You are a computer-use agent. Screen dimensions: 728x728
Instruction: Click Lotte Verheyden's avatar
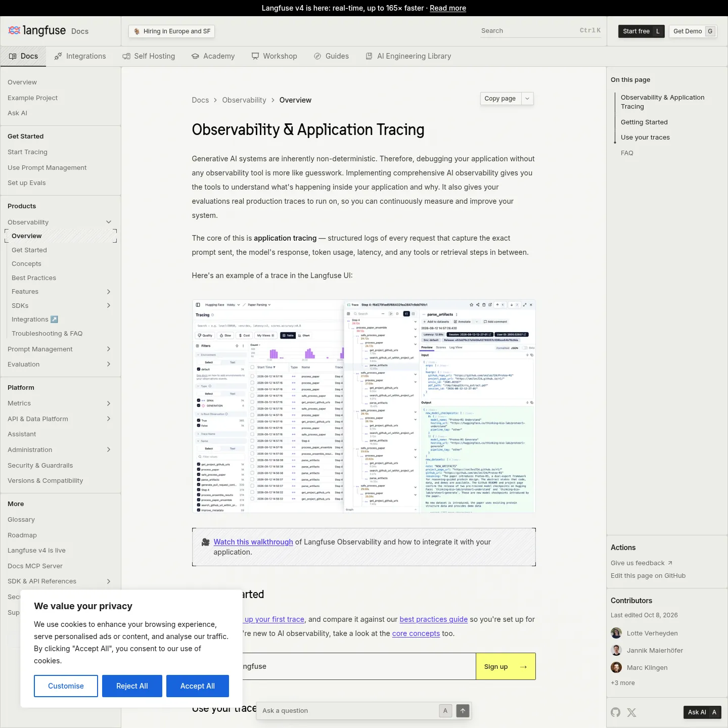tap(616, 633)
